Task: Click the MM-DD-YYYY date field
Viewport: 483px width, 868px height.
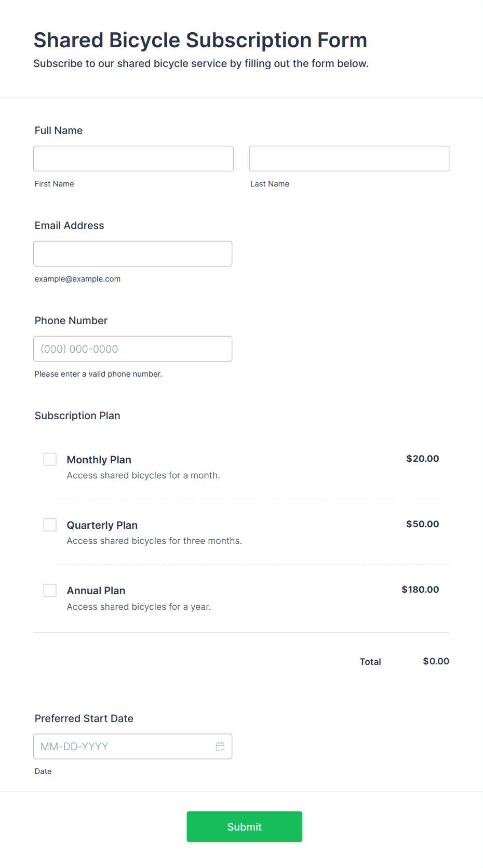Action: (133, 746)
